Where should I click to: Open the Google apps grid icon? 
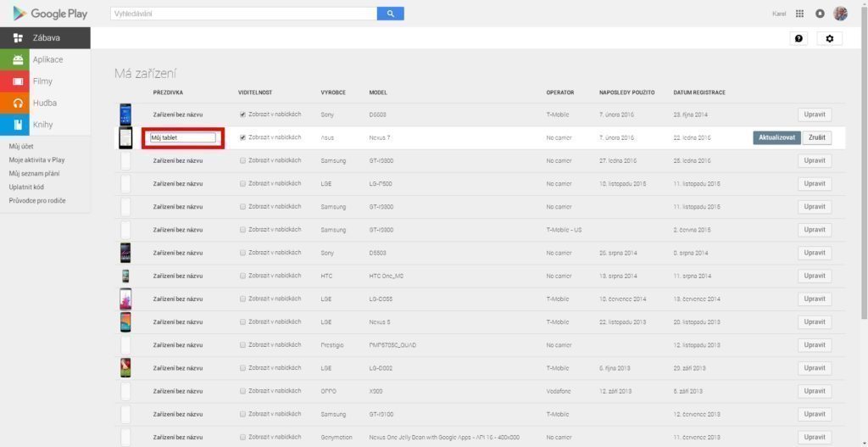799,14
